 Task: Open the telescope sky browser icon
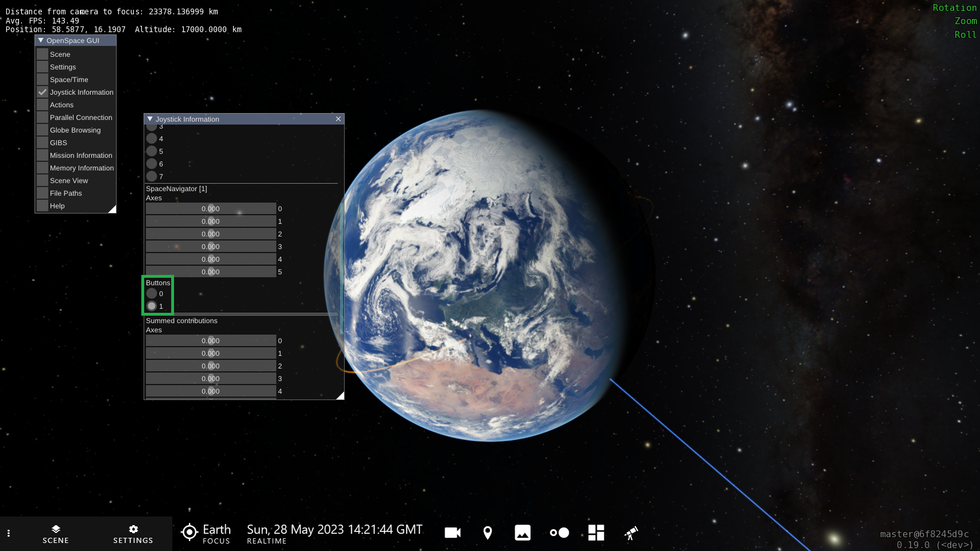click(x=631, y=533)
